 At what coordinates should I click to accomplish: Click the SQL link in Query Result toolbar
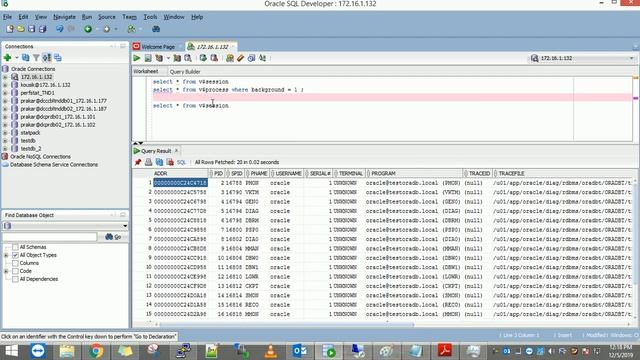pos(181,162)
